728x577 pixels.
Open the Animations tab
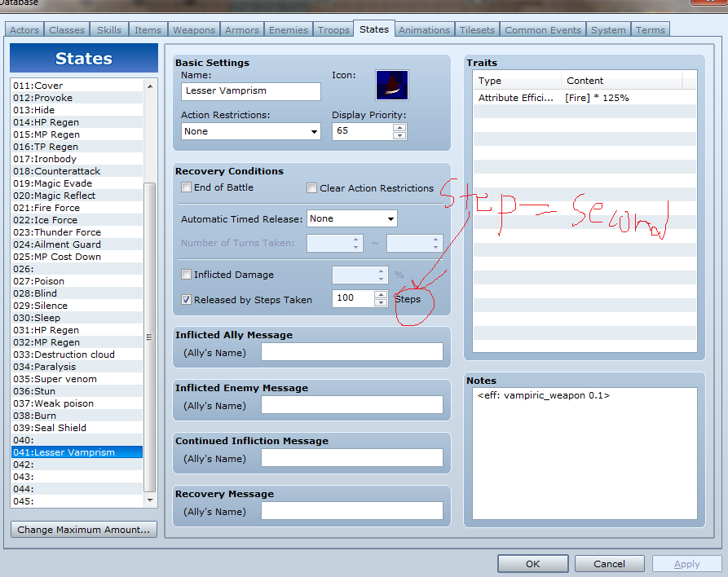pyautogui.click(x=424, y=29)
